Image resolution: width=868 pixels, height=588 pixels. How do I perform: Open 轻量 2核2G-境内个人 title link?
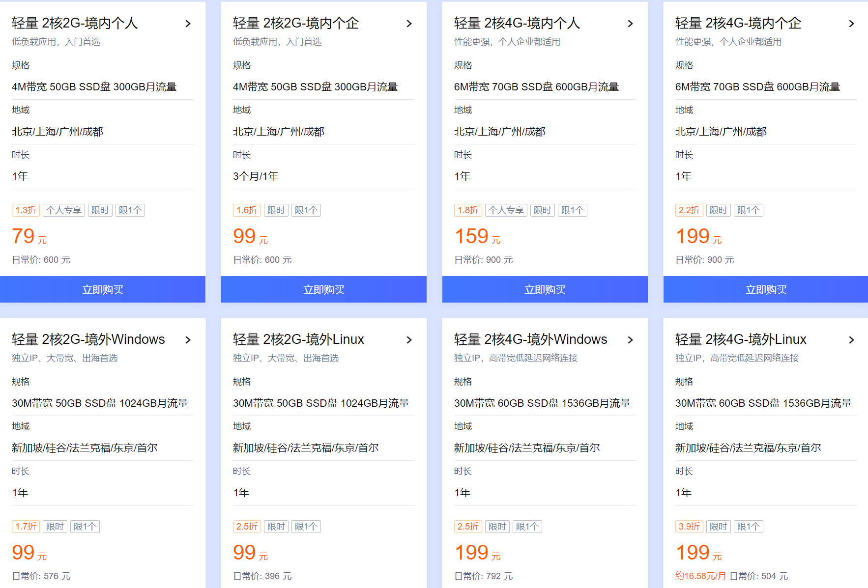click(75, 23)
